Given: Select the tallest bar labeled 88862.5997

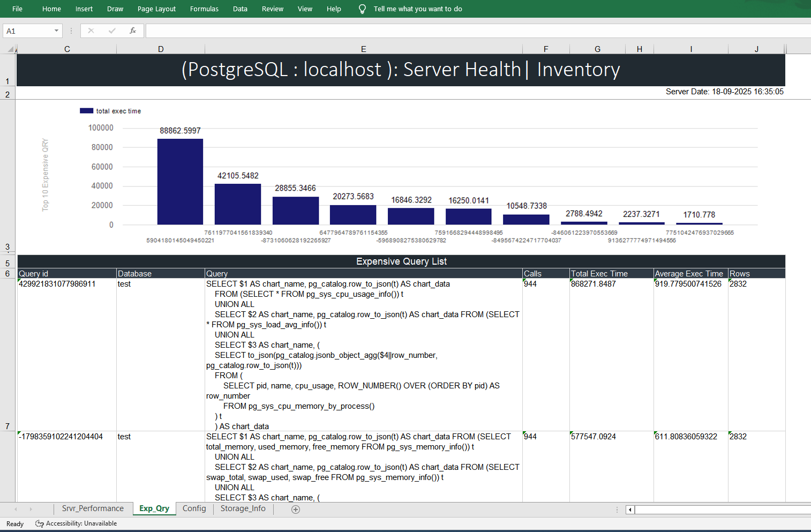Looking at the screenshot, I should 180,182.
